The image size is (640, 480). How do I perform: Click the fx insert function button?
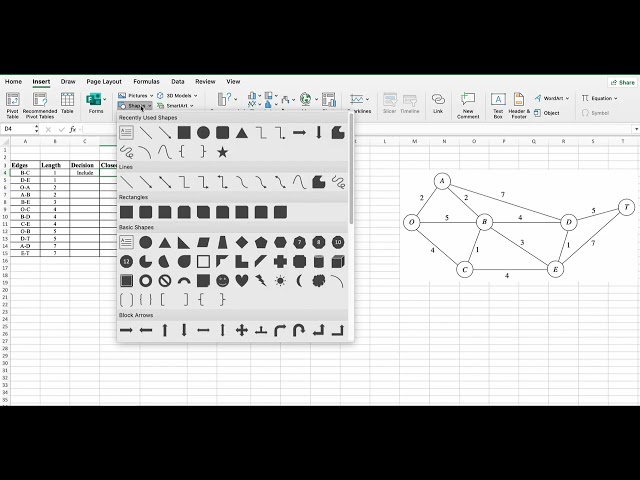(73, 129)
